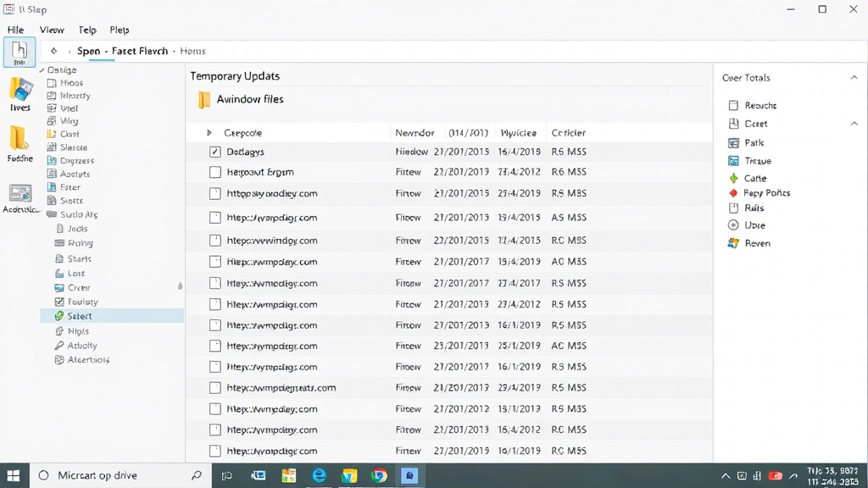Collapse the 'Over Totals' panel chevron
Image resolution: width=868 pixels, height=488 pixels.
tap(854, 77)
